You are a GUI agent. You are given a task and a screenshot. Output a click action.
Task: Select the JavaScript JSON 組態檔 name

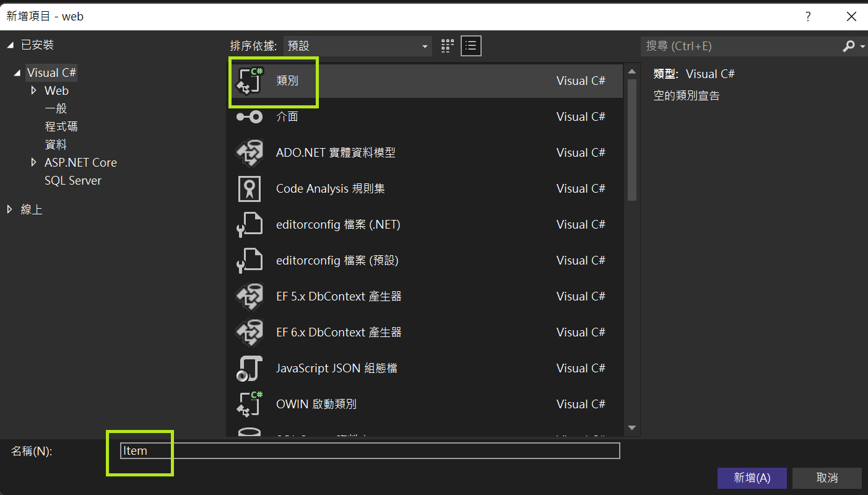(337, 368)
